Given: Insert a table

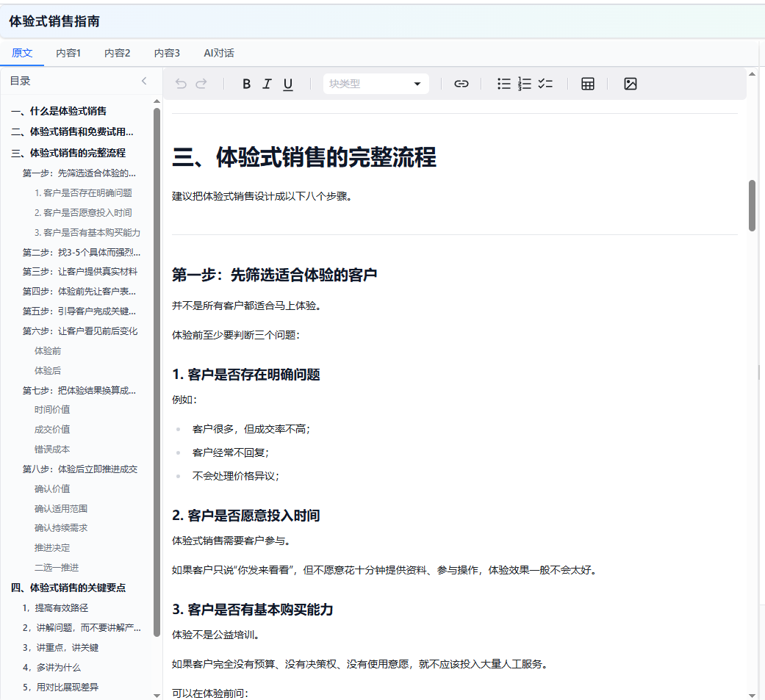Looking at the screenshot, I should click(x=588, y=84).
